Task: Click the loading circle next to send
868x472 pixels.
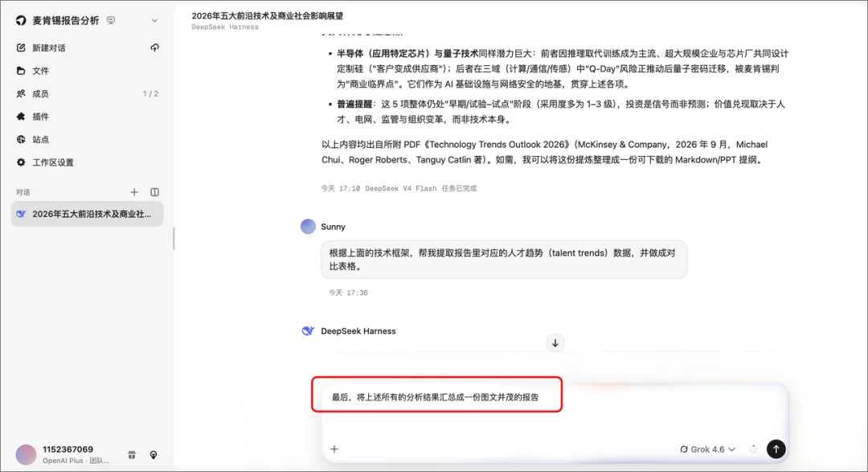Action: point(753,449)
